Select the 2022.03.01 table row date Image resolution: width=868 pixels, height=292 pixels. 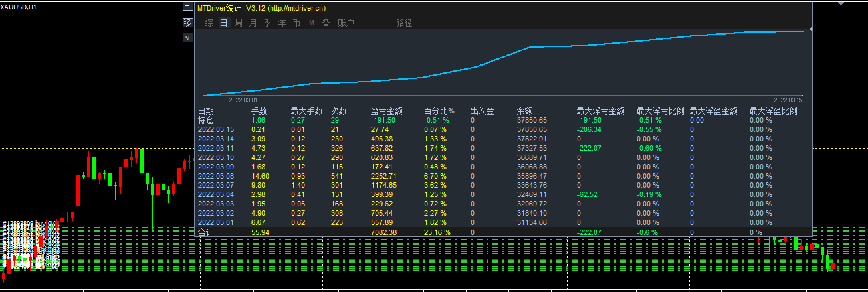(216, 223)
